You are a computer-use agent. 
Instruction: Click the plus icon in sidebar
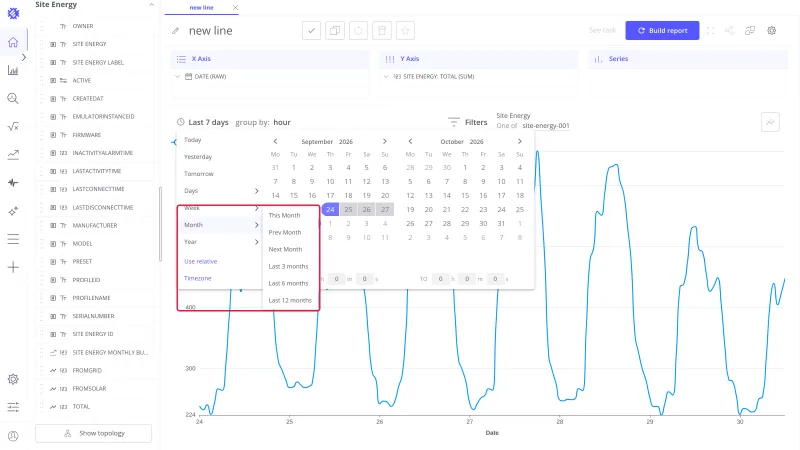[13, 267]
